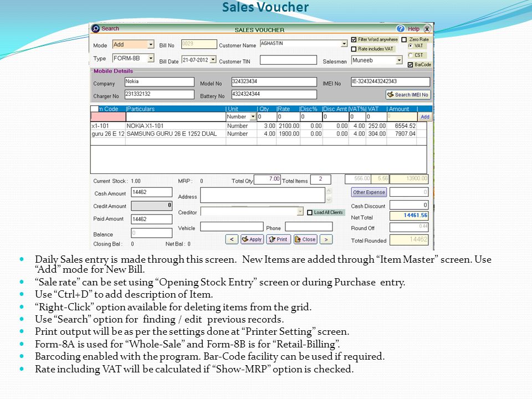Click the Net Total value 14461.56
The height and width of the screenshot is (399, 532).
point(409,216)
